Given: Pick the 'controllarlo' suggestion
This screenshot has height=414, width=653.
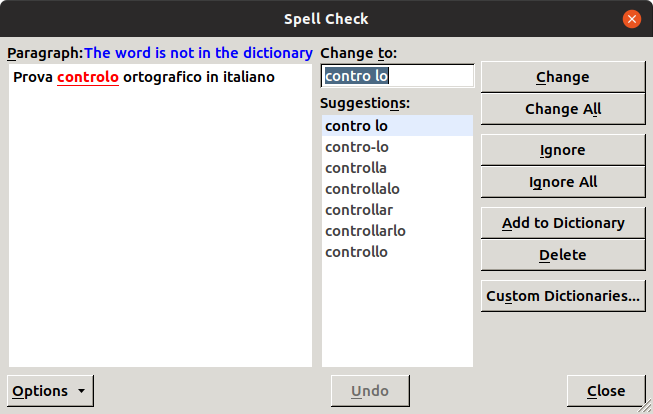Looking at the screenshot, I should 365,231.
